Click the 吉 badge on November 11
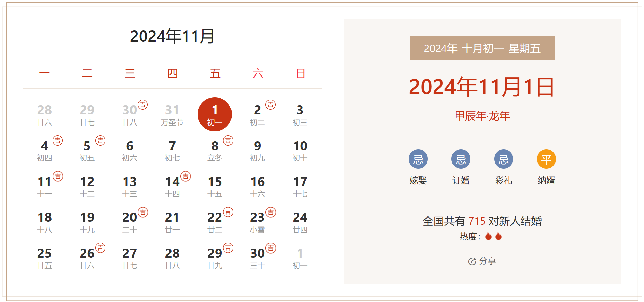The height and width of the screenshot is (302, 644). pyautogui.click(x=58, y=176)
